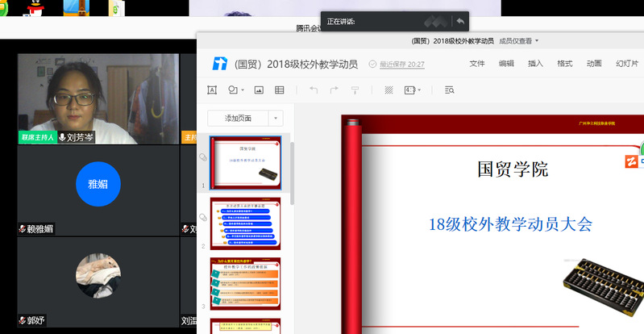This screenshot has width=644, height=334.
Task: Click the Tencent Docs logo icon
Action: (x=218, y=64)
